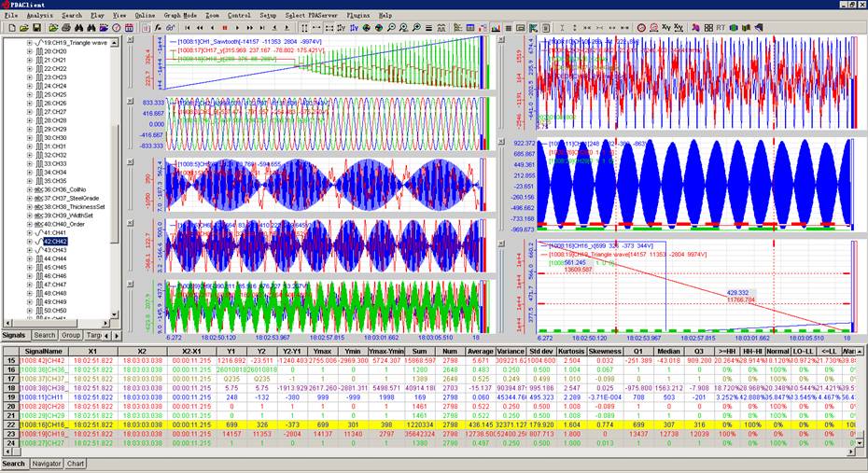
Task: Open the Graph Mode menu
Action: pos(178,16)
